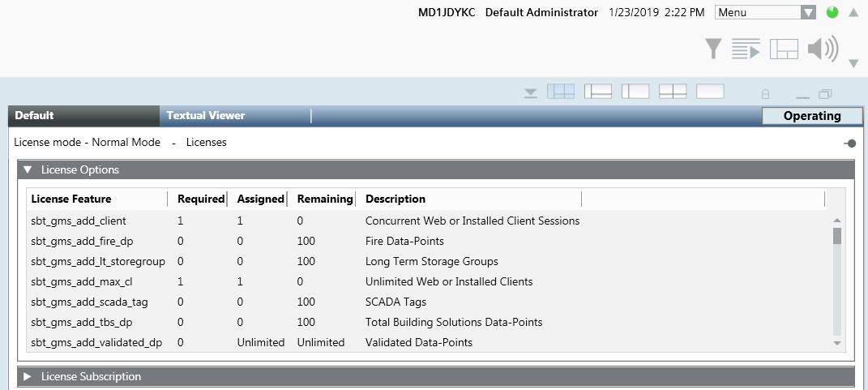Screen dimensions: 868x390
Task: Click the Operating button
Action: click(812, 116)
